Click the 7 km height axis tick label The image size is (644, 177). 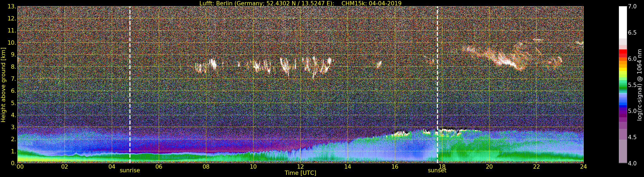[14, 79]
